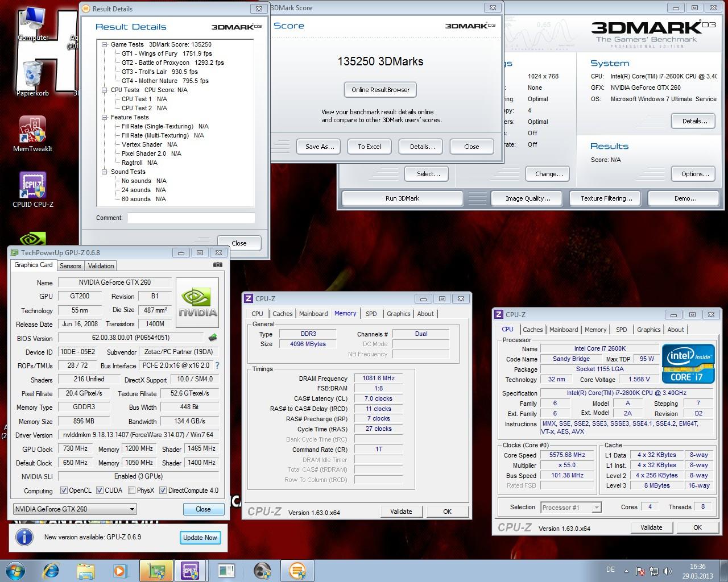The width and height of the screenshot is (728, 582).
Task: Switch to the GPU-Z Validation tab
Action: [x=101, y=266]
